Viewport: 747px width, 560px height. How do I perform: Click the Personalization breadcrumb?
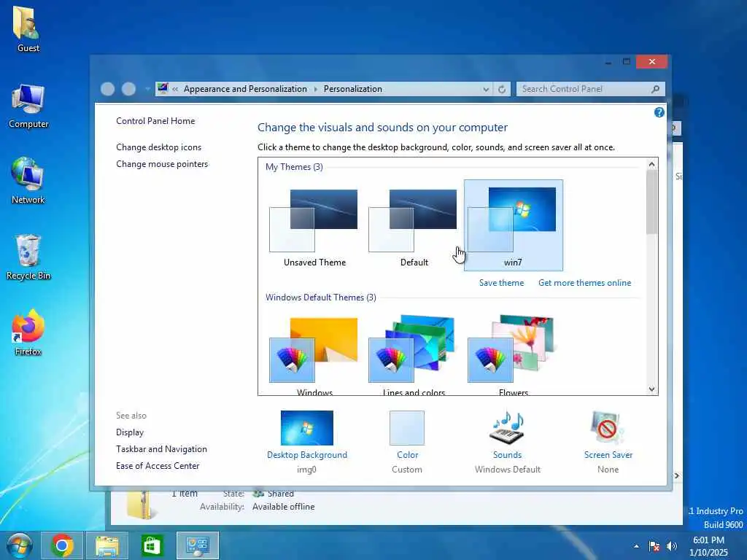coord(353,89)
